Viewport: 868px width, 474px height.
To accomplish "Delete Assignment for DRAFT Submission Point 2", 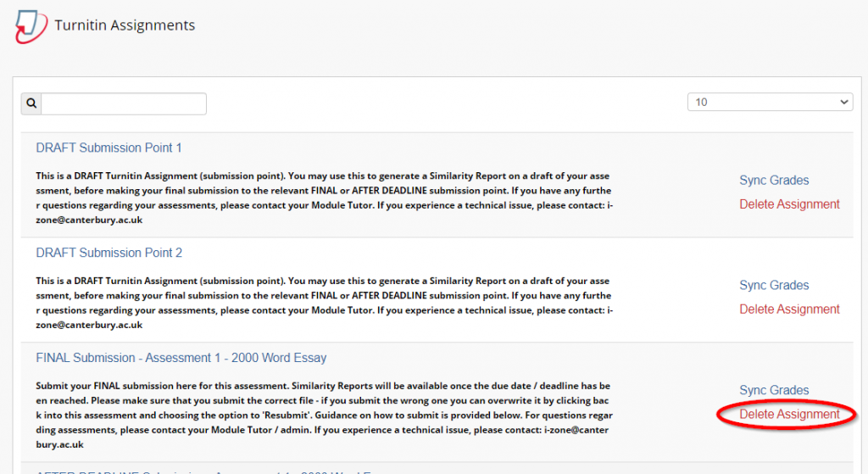I will [x=789, y=309].
